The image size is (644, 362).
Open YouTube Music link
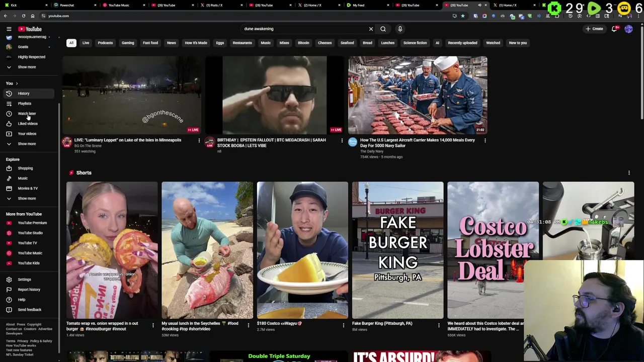tap(29, 253)
